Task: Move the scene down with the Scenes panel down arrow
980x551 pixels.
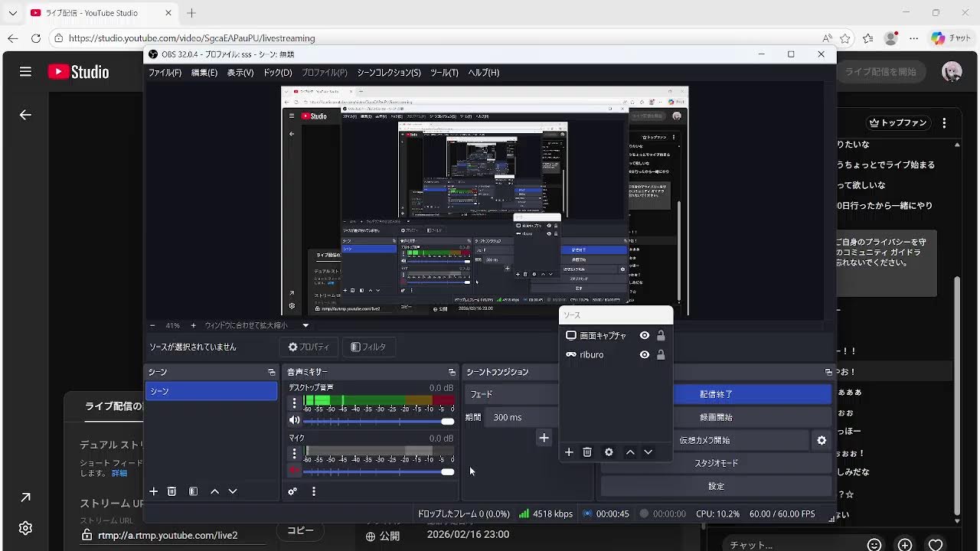Action: (233, 491)
